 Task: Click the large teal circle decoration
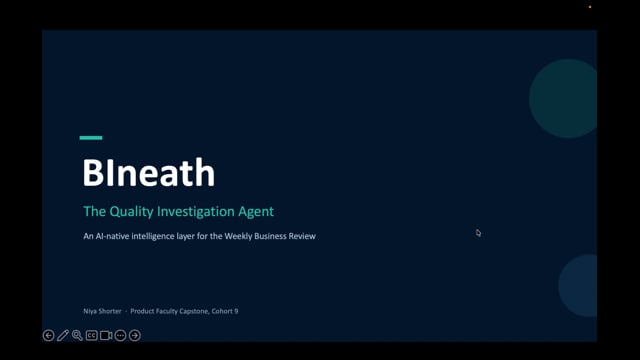(x=563, y=98)
